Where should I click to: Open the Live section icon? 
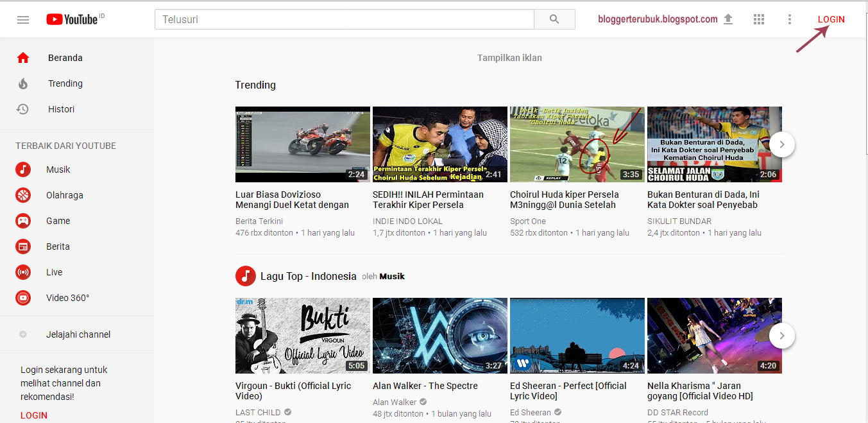[x=23, y=272]
